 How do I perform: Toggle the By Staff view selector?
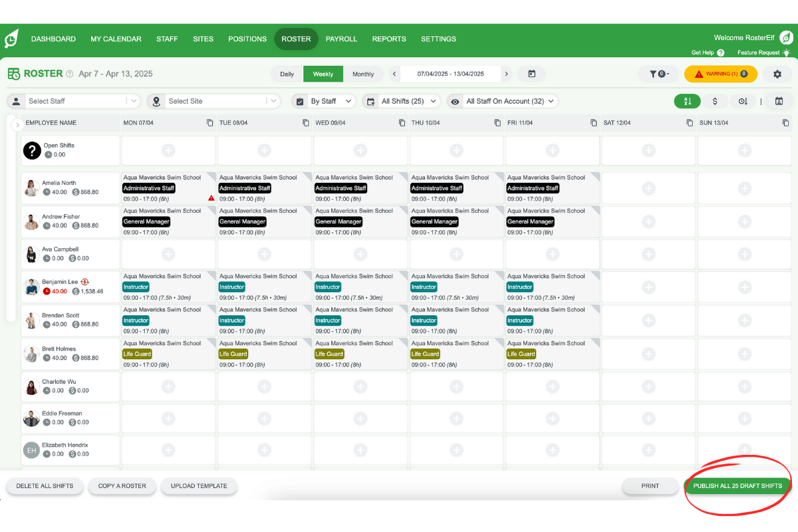[x=323, y=101]
